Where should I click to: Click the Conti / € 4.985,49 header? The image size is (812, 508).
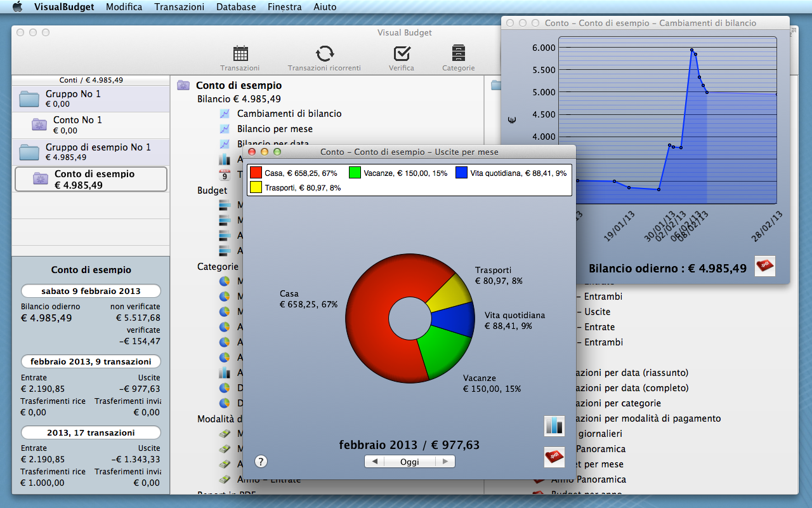91,80
